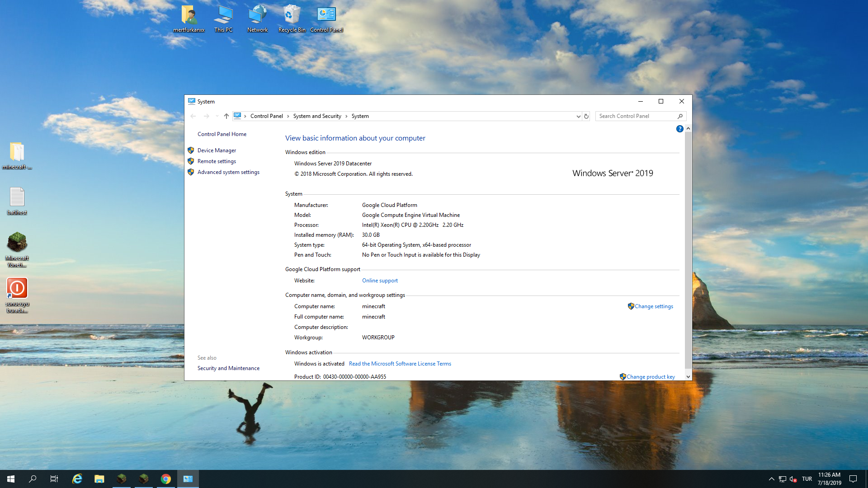
Task: Select the Recycle Bin icon
Action: [x=292, y=19]
